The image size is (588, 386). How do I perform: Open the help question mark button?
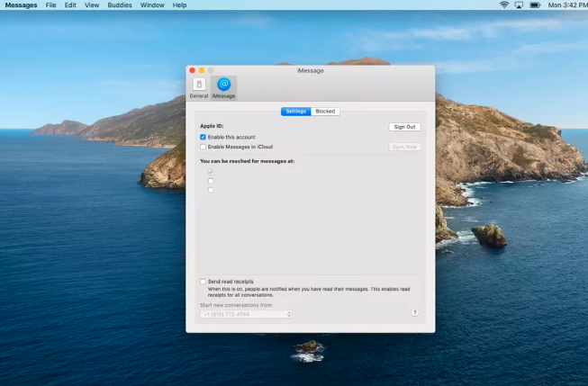tap(415, 312)
